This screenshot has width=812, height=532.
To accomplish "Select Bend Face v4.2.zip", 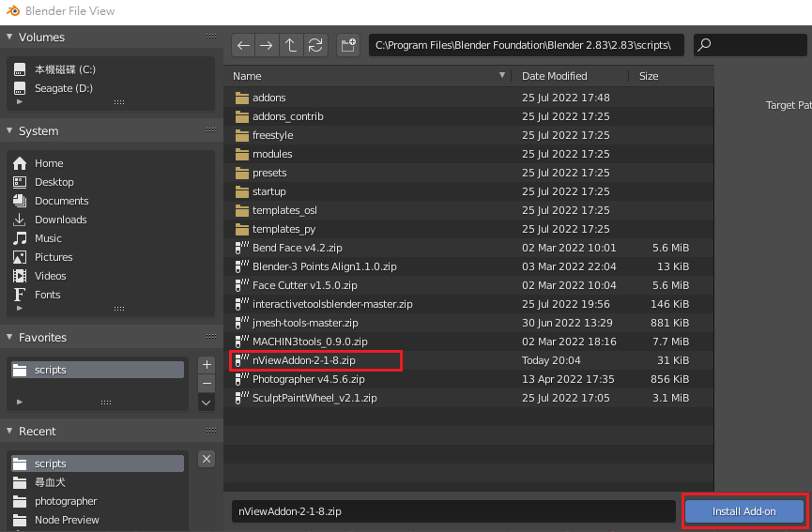I will coord(469,248).
